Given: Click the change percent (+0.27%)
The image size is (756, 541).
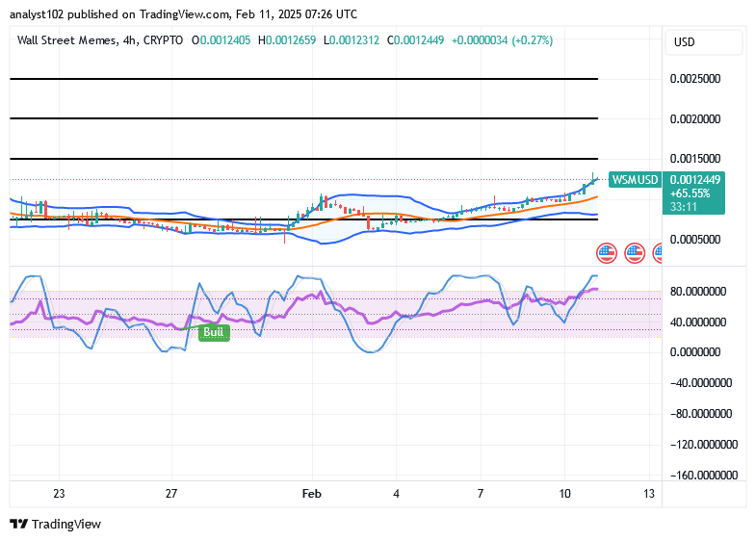Looking at the screenshot, I should 533,40.
